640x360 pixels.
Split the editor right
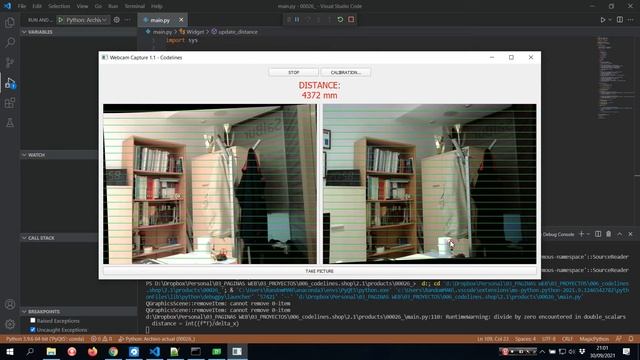[620, 20]
